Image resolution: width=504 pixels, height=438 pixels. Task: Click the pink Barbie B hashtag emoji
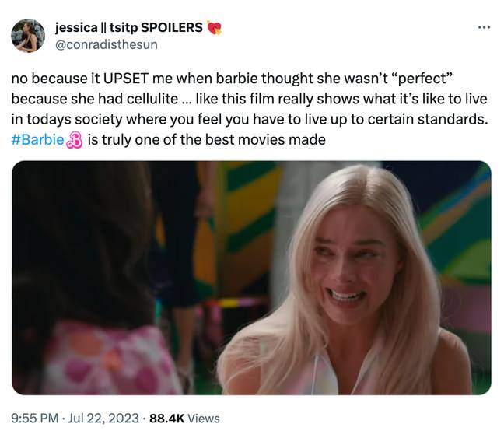click(x=74, y=140)
